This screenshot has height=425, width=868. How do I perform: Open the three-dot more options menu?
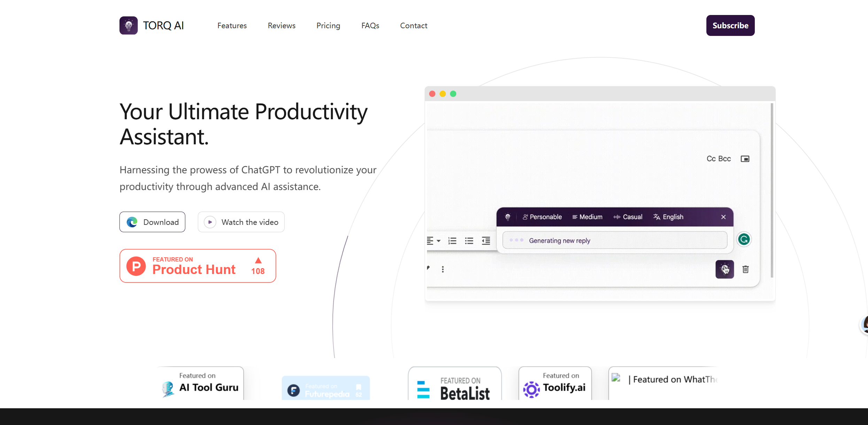443,269
